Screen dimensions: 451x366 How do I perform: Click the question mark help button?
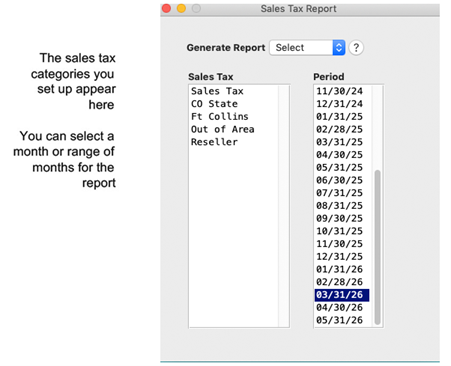(356, 48)
